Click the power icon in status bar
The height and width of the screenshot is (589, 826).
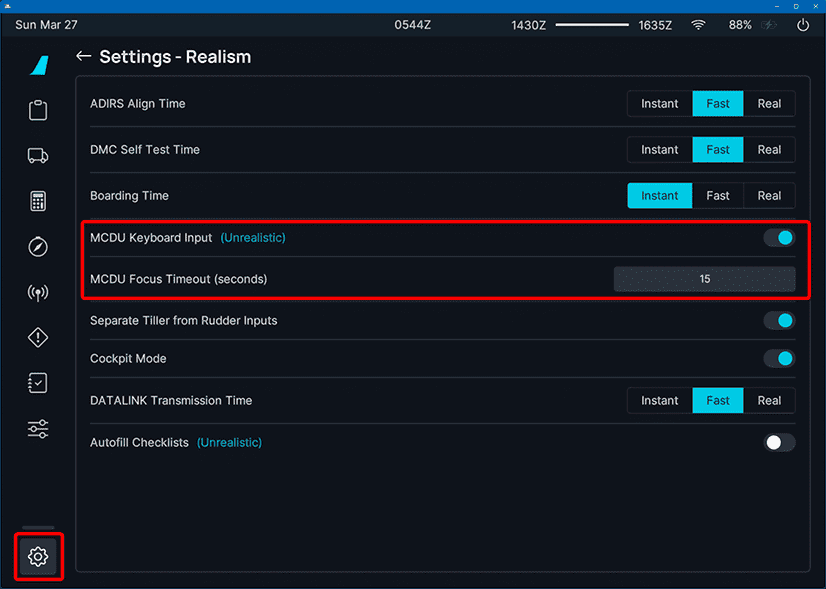[x=802, y=25]
